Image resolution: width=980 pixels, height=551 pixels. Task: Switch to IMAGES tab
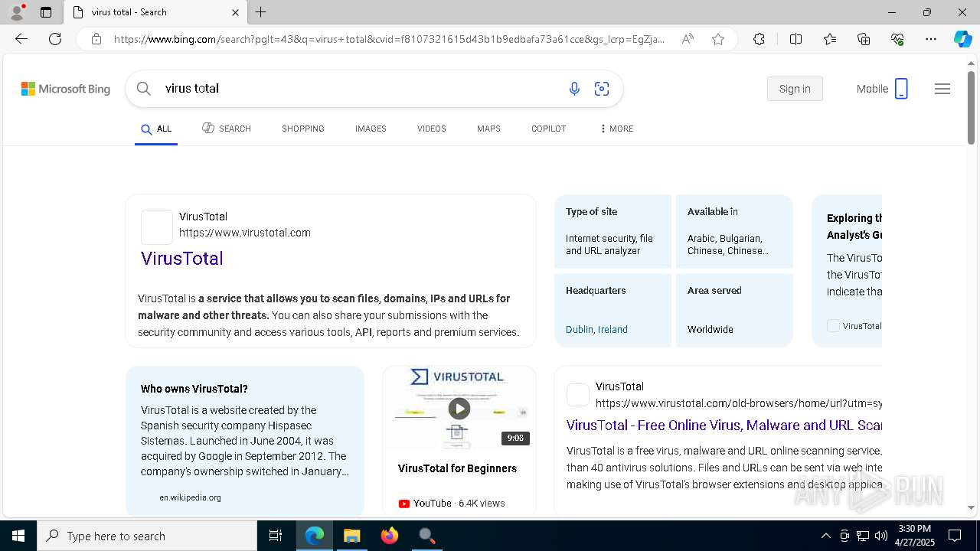371,129
